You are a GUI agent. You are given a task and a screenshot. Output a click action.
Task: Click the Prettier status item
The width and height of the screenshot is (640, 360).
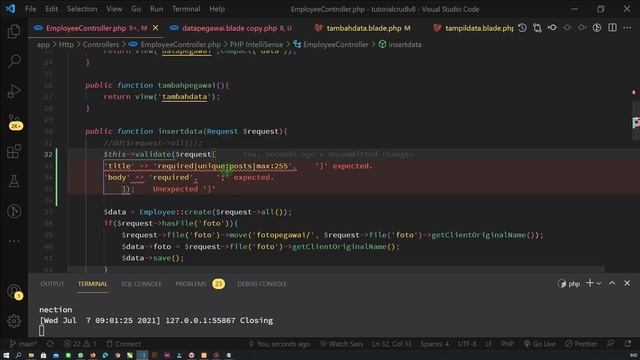(581, 344)
